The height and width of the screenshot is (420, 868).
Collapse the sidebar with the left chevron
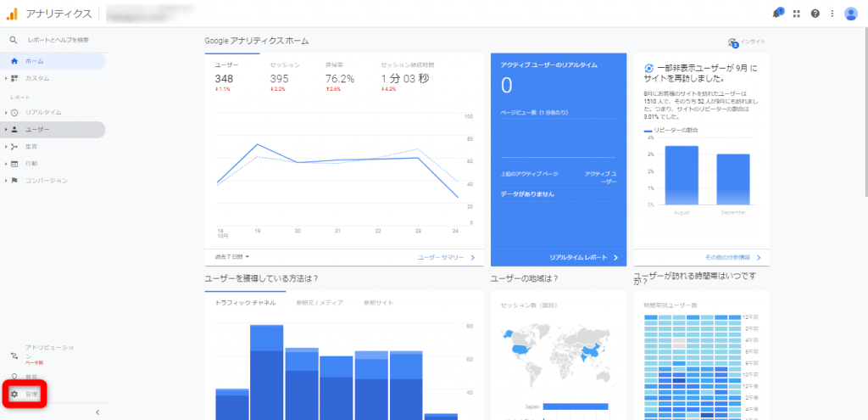pyautogui.click(x=97, y=412)
